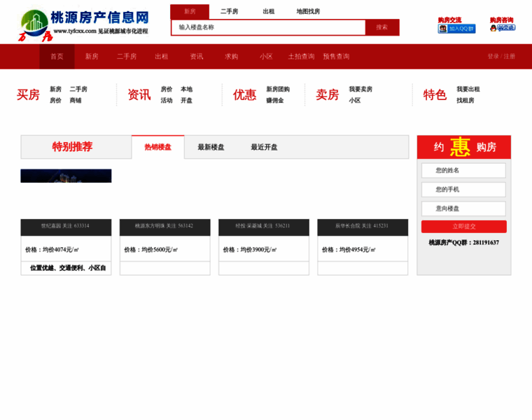
Task: Click the 注册 link
Action: point(509,57)
